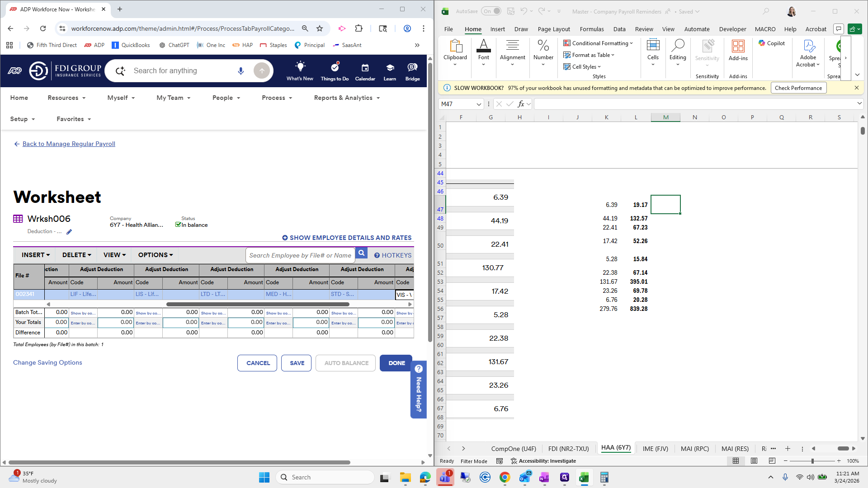This screenshot has height=488, width=868.
Task: Open the ADP Calendar icon
Action: pyautogui.click(x=365, y=67)
